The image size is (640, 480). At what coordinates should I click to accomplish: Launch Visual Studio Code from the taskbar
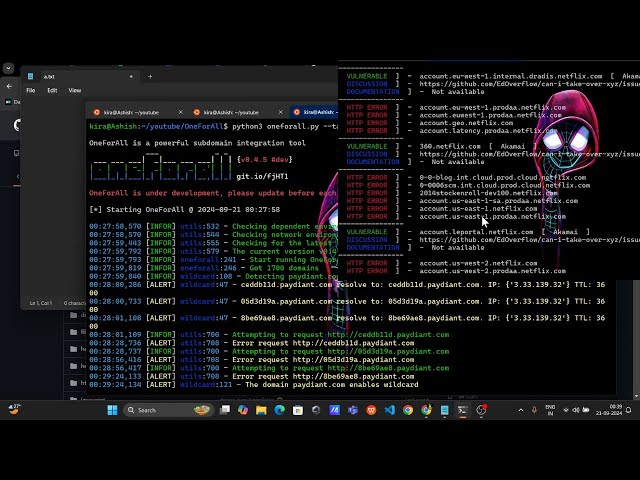(x=389, y=410)
